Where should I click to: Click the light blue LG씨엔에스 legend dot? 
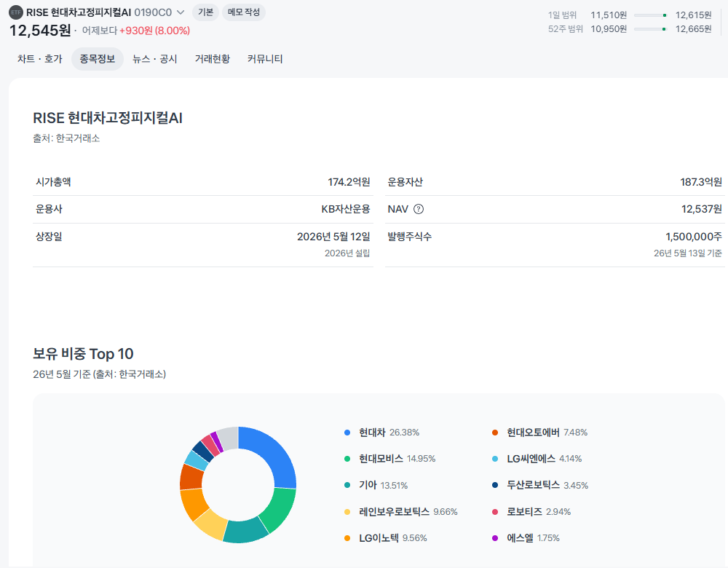point(495,459)
